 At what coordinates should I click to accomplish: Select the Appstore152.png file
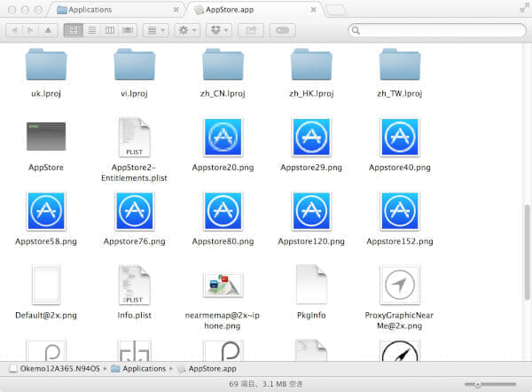399,211
